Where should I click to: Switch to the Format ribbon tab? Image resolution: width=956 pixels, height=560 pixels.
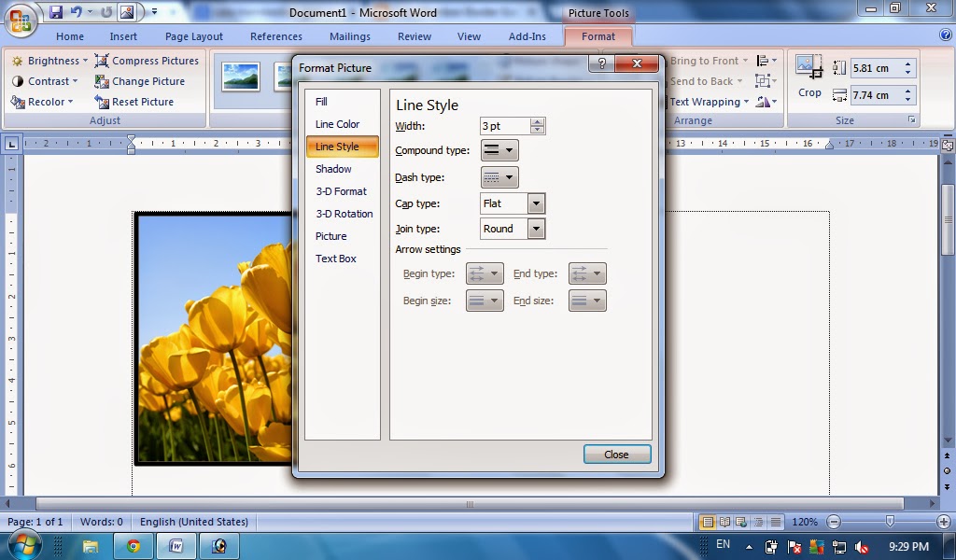click(x=598, y=36)
